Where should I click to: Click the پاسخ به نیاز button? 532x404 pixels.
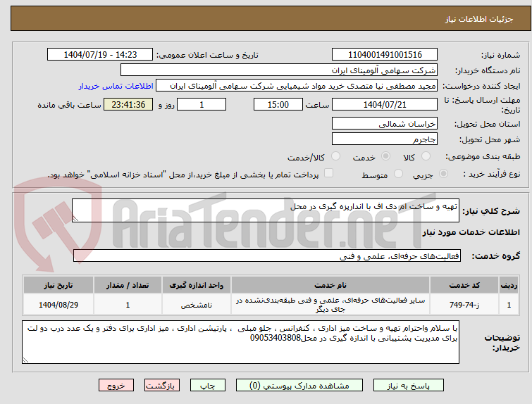pyautogui.click(x=409, y=386)
